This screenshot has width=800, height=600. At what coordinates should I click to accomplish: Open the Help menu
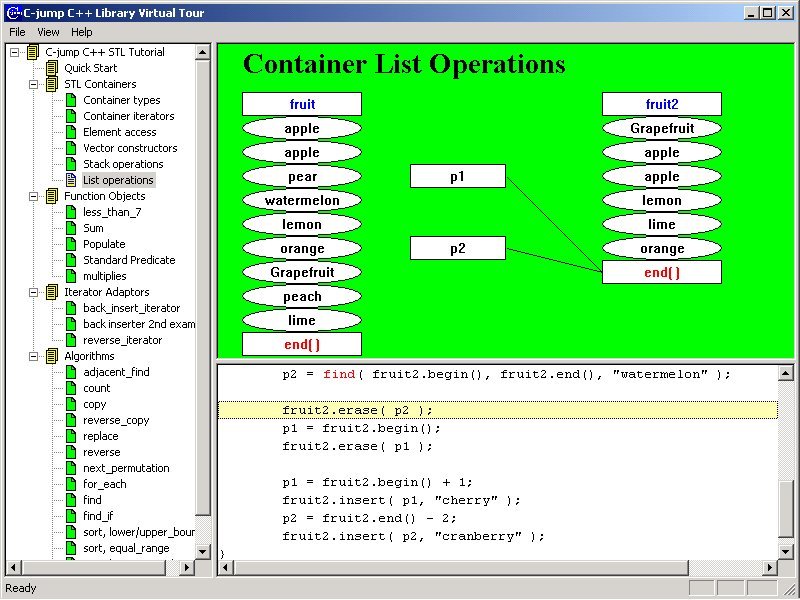point(81,32)
